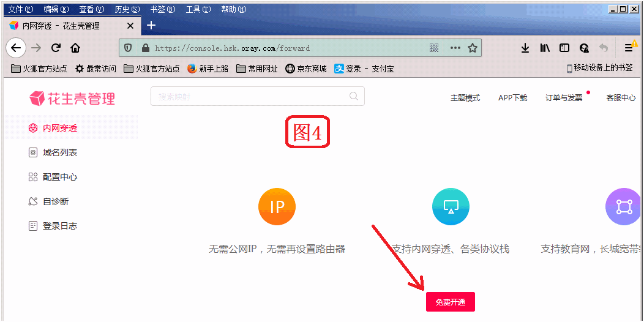This screenshot has height=322, width=644.
Task: Reload the current page
Action: [56, 48]
